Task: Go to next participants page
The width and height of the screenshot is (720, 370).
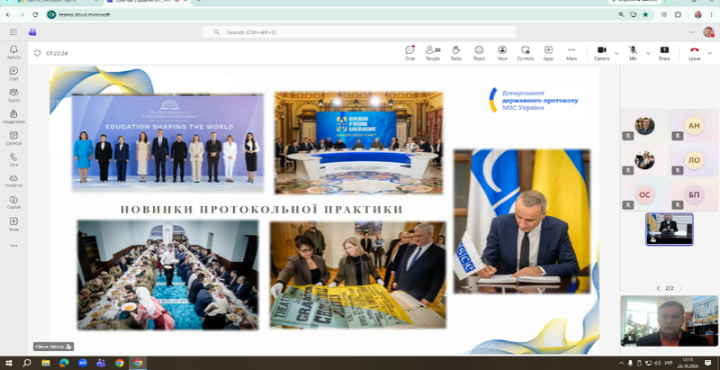Action: [681, 288]
